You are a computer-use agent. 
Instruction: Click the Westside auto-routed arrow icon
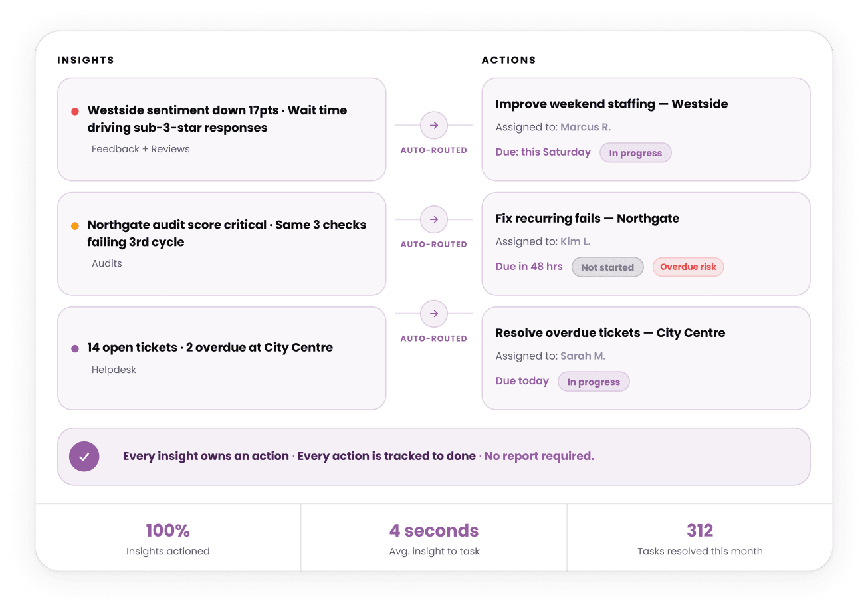click(433, 125)
